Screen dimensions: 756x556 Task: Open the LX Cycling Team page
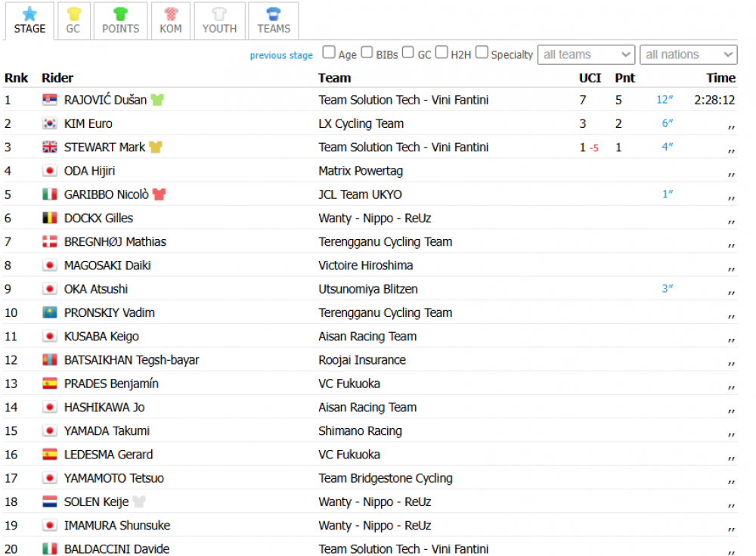pyautogui.click(x=361, y=123)
